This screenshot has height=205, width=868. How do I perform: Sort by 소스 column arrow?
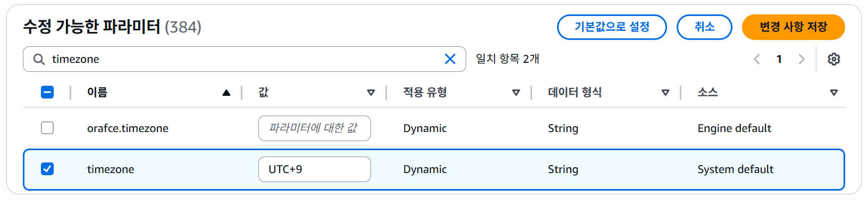[834, 93]
